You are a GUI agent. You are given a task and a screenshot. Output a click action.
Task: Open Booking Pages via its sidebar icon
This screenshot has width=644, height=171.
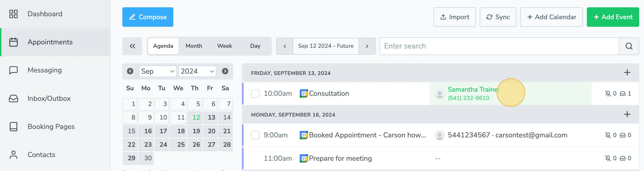(x=13, y=126)
